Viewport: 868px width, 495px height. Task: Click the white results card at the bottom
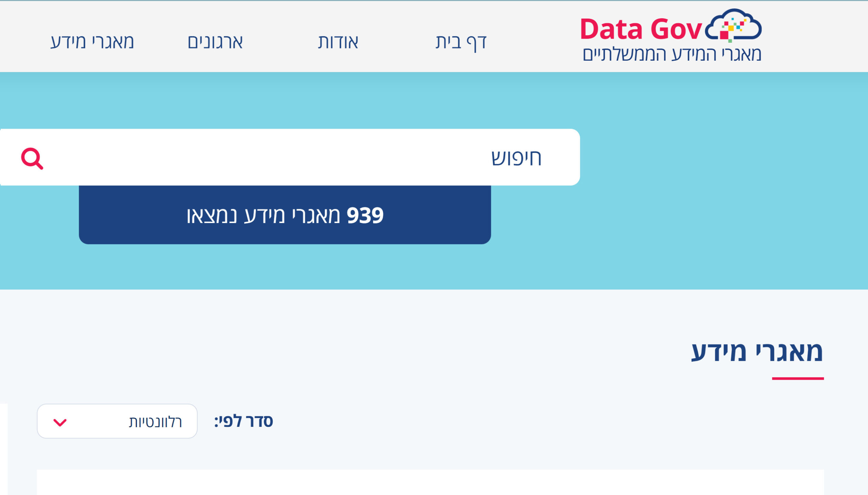430,482
